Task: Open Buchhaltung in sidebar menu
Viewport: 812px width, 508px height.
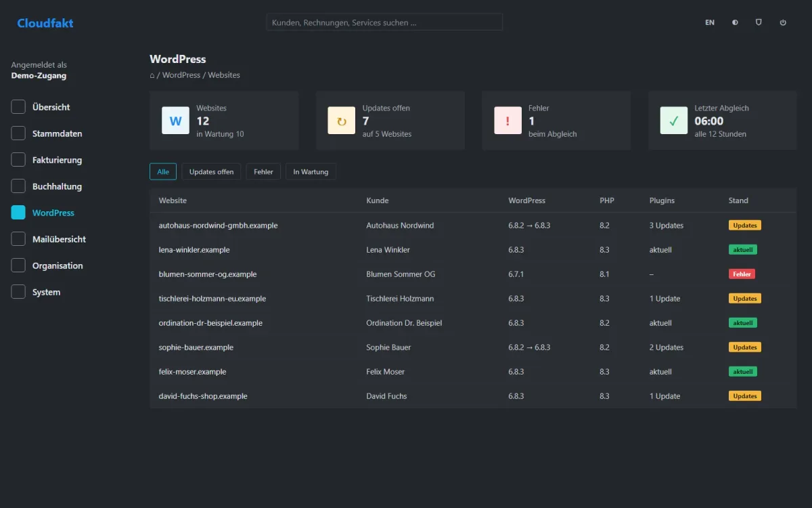Action: (57, 186)
